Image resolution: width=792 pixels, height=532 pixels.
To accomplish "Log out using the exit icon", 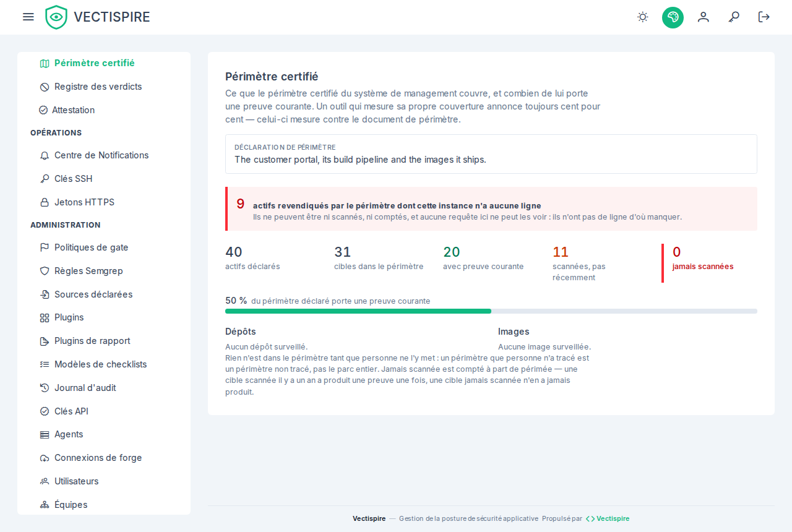I will (764, 17).
